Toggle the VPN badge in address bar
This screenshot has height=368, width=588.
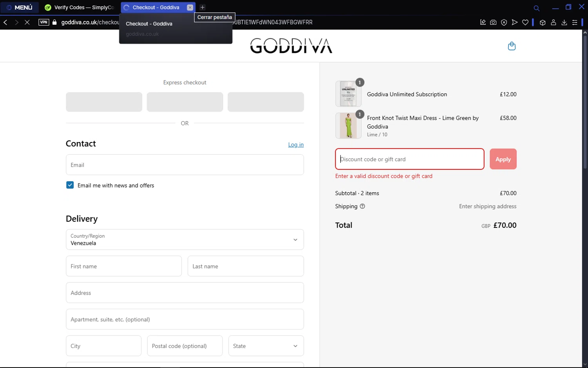[44, 22]
